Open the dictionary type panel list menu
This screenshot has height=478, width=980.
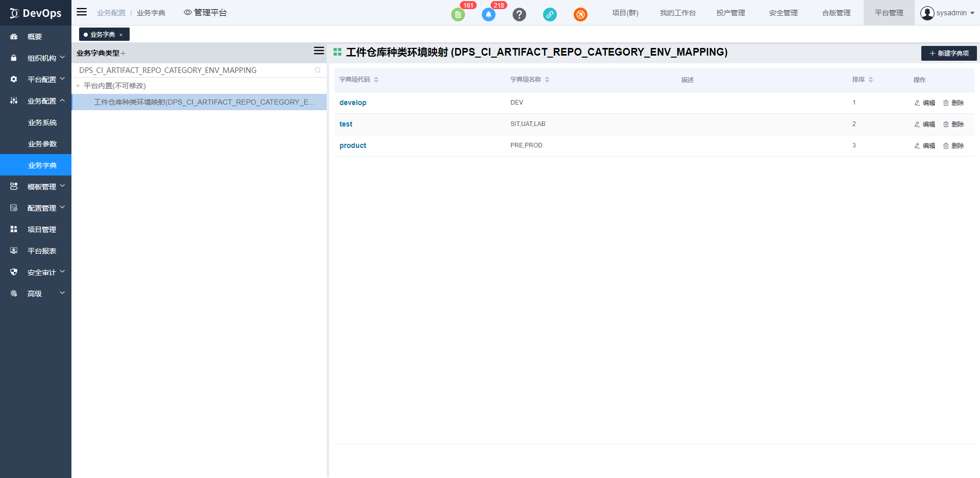tap(318, 51)
